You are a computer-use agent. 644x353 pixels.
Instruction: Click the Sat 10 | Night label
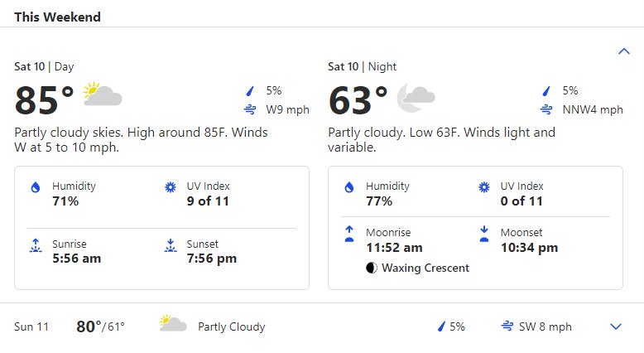(x=362, y=66)
